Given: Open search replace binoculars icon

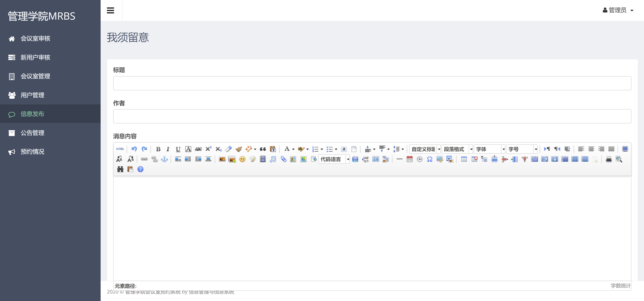Looking at the screenshot, I should [x=120, y=170].
